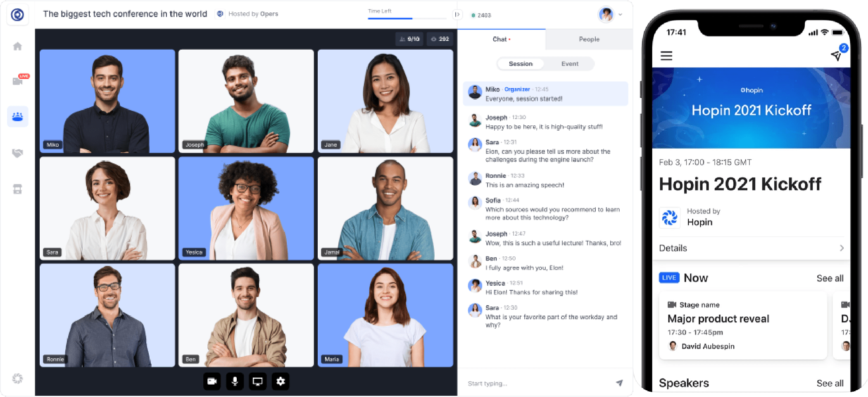868x397 pixels.
Task: Click the event title in header
Action: [125, 14]
